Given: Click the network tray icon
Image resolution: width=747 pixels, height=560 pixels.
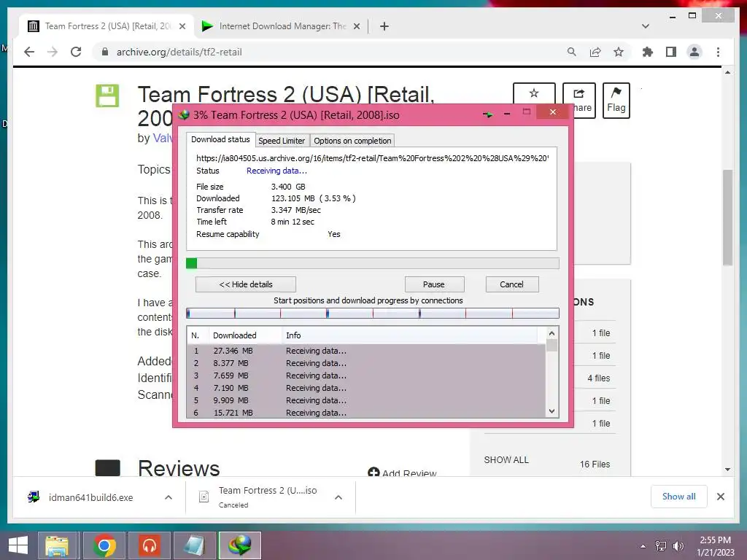Looking at the screenshot, I should [661, 545].
